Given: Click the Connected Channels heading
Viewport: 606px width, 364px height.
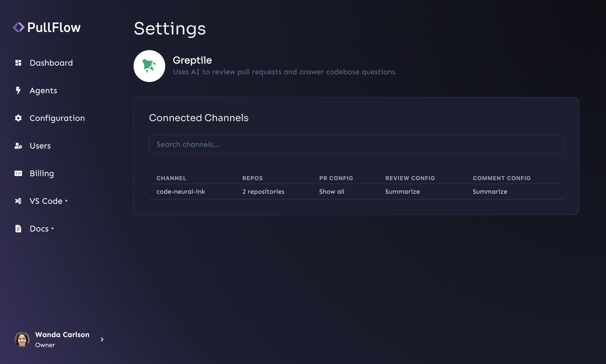Looking at the screenshot, I should 199,118.
